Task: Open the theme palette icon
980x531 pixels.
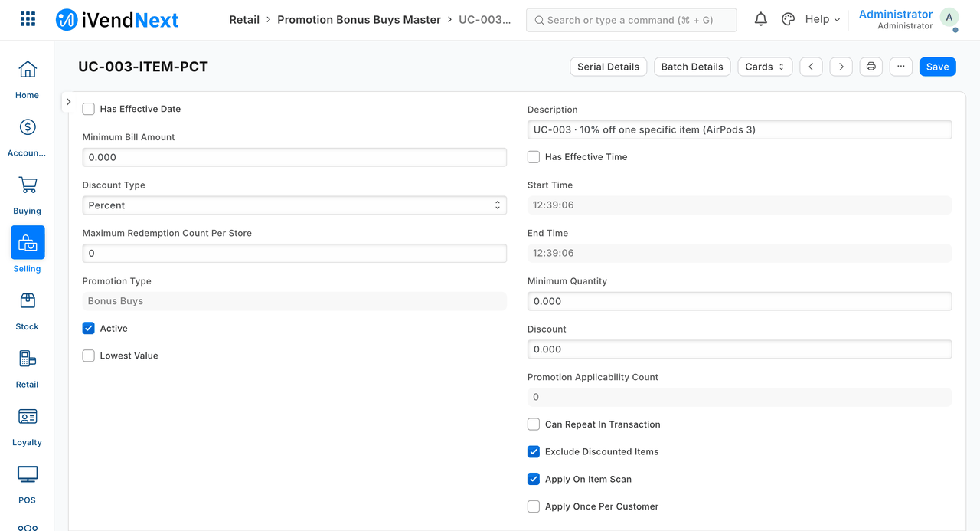Action: point(788,19)
